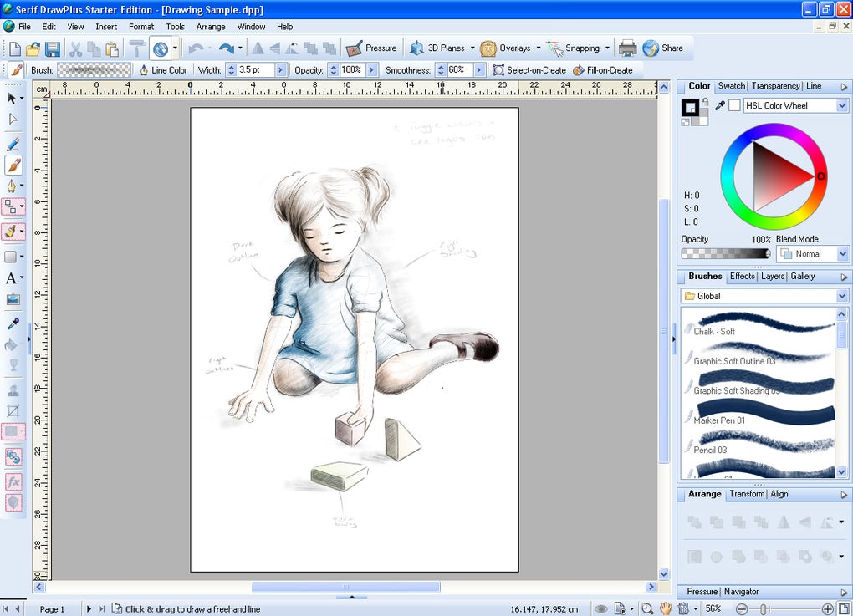
Task: Expand the Opacity value flyout arrow in context bar
Action: pos(373,70)
